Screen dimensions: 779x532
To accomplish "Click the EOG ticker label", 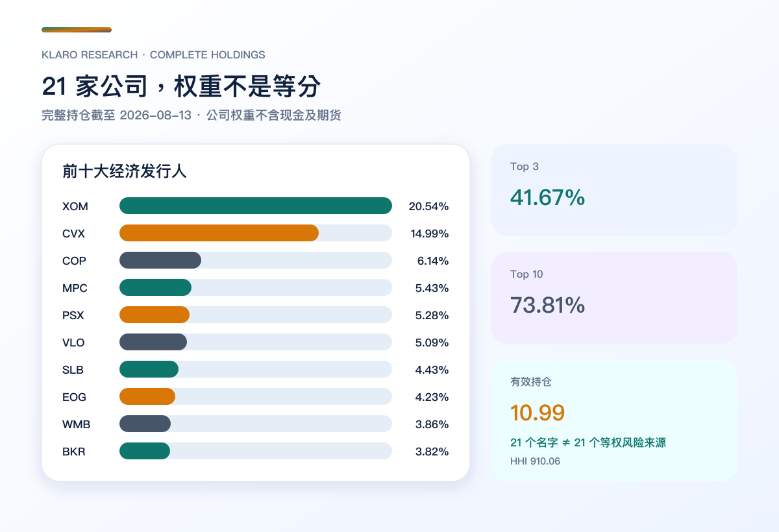I will coord(75,397).
